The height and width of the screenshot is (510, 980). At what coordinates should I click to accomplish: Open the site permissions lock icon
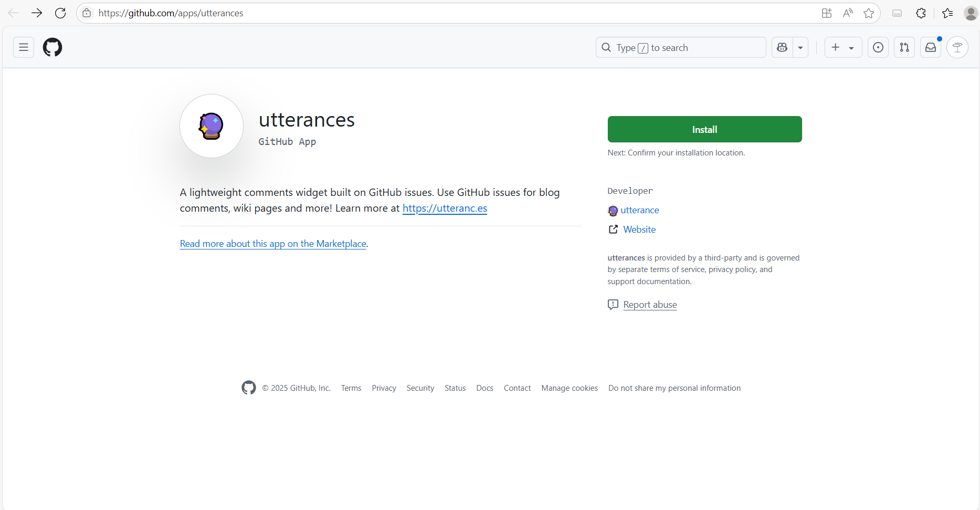coord(87,13)
